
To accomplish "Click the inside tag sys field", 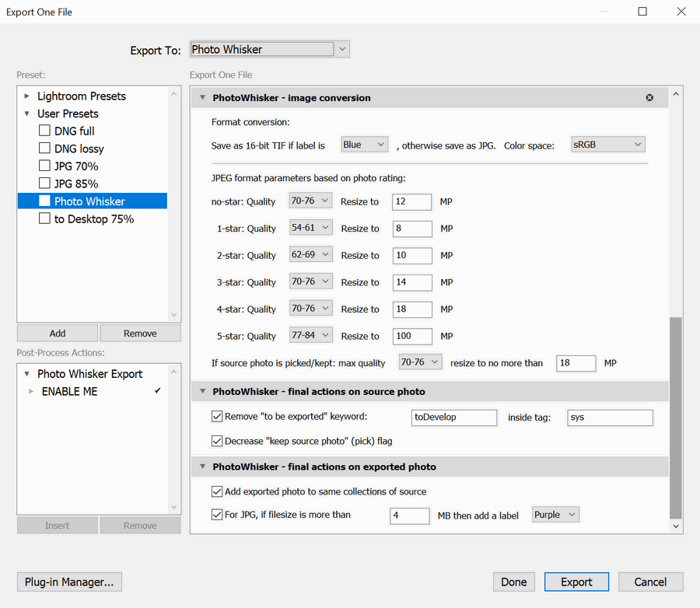I will [x=610, y=418].
